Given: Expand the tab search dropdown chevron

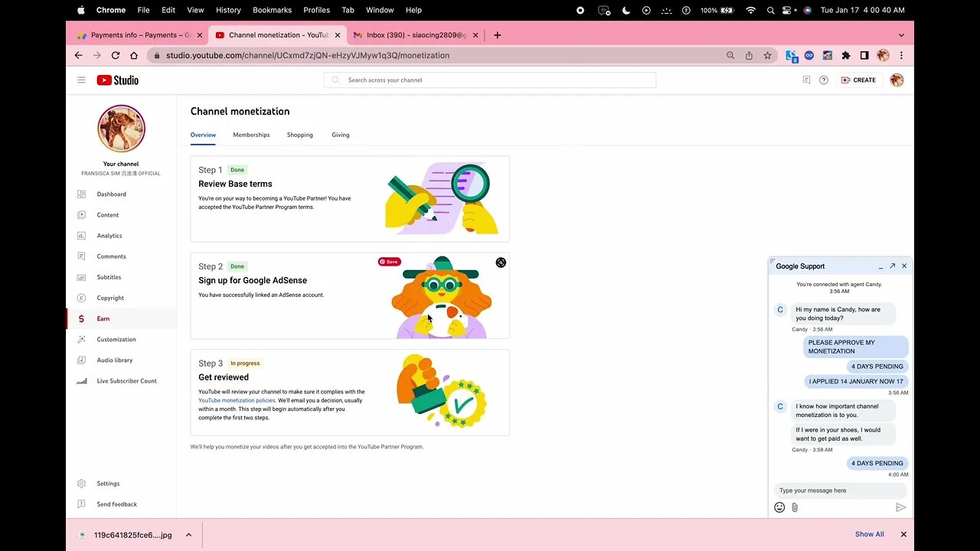Looking at the screenshot, I should [901, 35].
